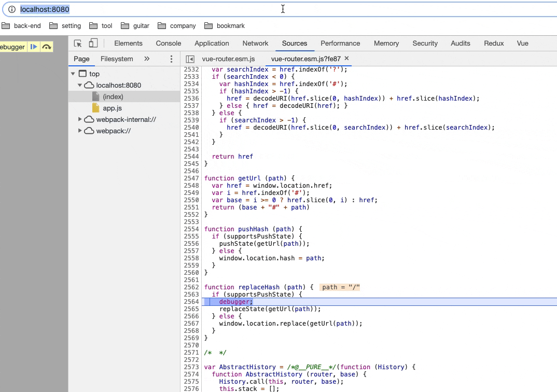
Task: Open the bookmark folder in bookmarks bar
Action: [225, 25]
